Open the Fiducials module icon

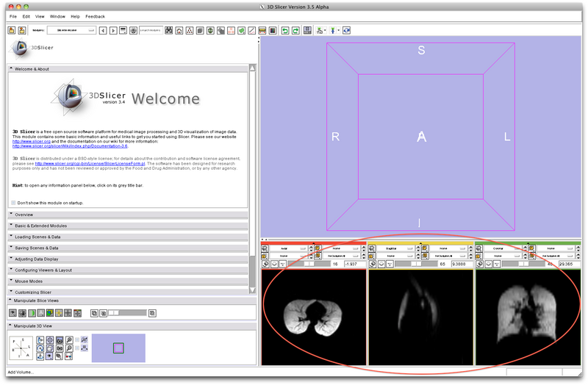[231, 31]
